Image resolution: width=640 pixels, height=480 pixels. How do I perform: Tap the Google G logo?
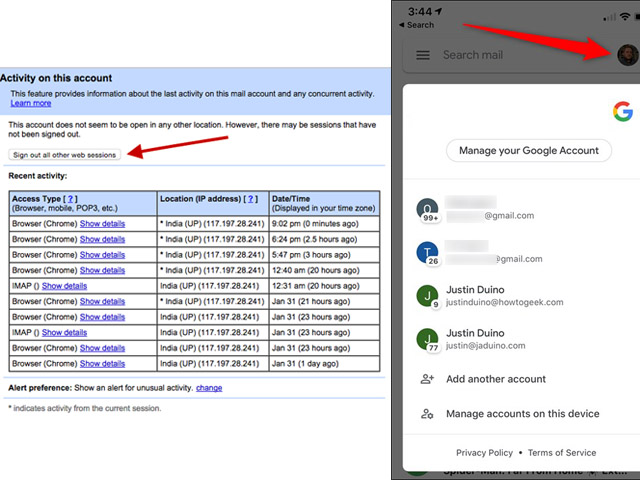[x=623, y=111]
